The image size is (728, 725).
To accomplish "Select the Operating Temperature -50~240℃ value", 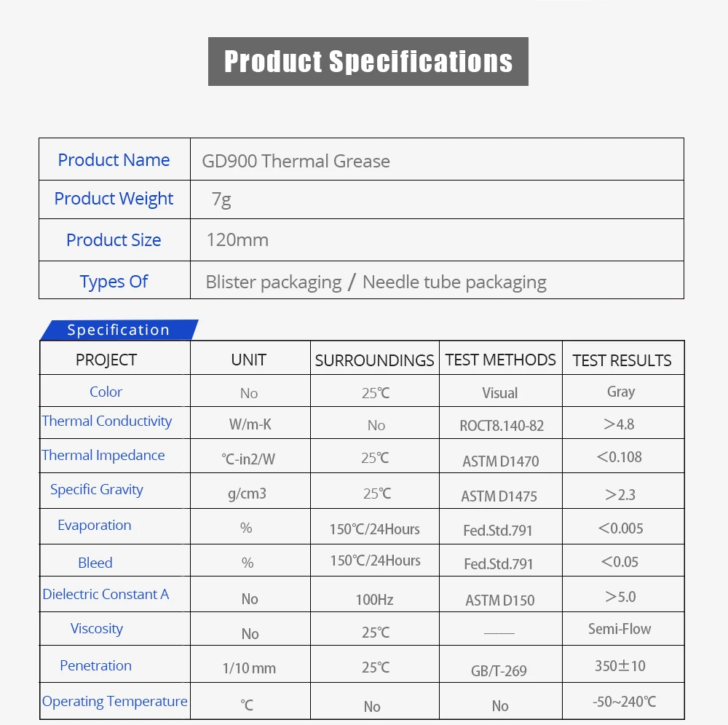I will [x=624, y=701].
